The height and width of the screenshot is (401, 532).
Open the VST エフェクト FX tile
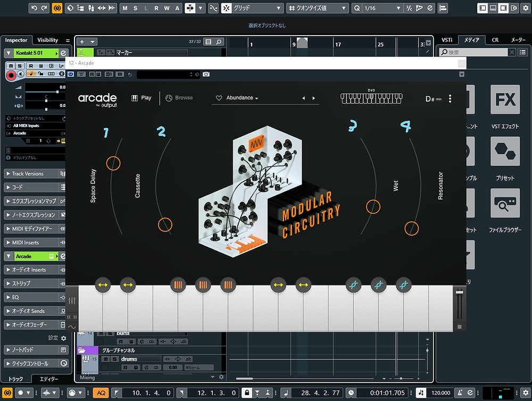(x=505, y=99)
